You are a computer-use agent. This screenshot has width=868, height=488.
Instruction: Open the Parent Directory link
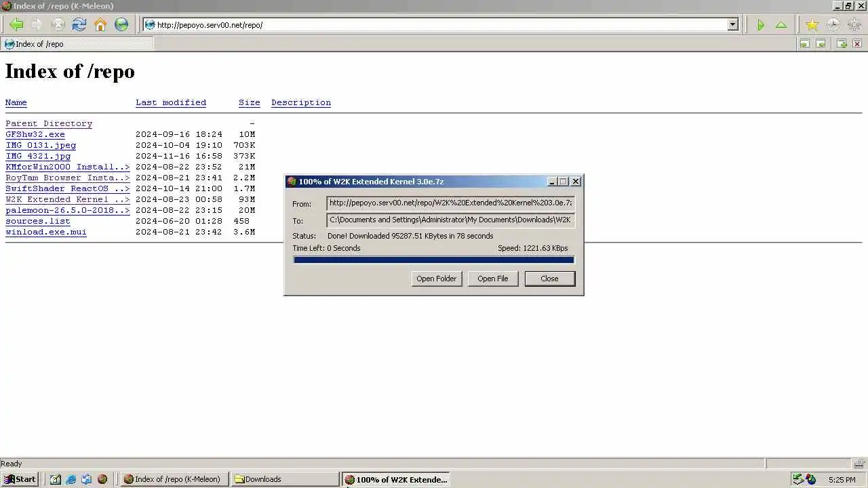(49, 124)
